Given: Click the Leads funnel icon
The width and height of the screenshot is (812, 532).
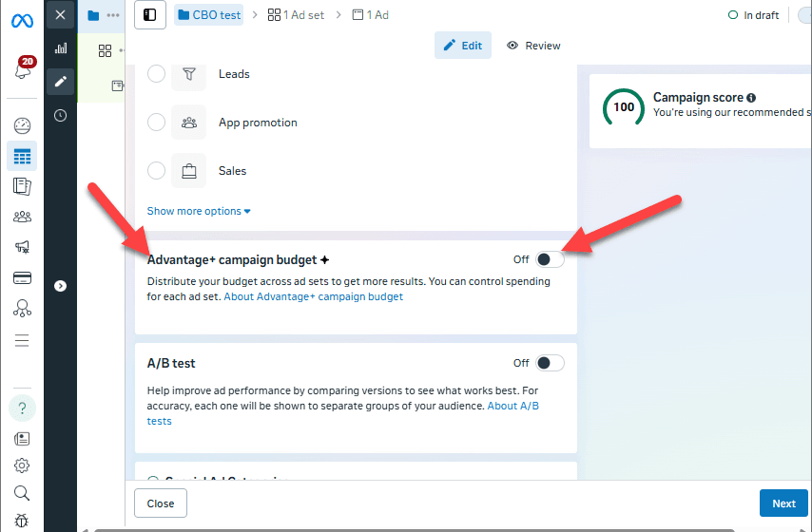Looking at the screenshot, I should tap(189, 74).
